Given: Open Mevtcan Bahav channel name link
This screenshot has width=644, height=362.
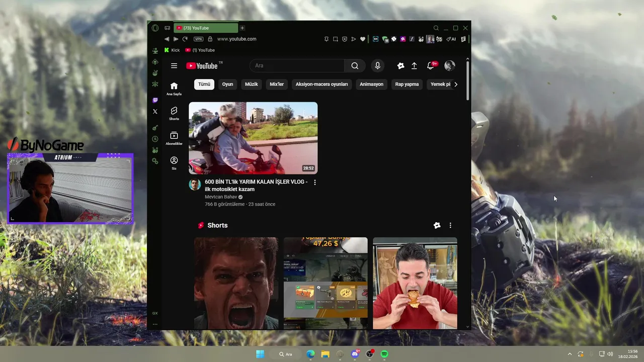Looking at the screenshot, I should (x=221, y=197).
